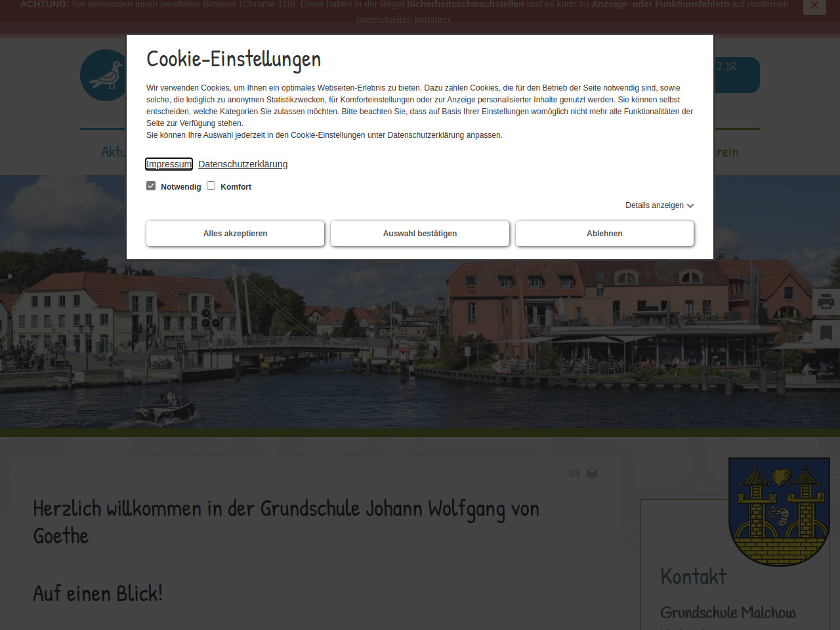Click the bookmark icon on right sidebar

click(826, 333)
